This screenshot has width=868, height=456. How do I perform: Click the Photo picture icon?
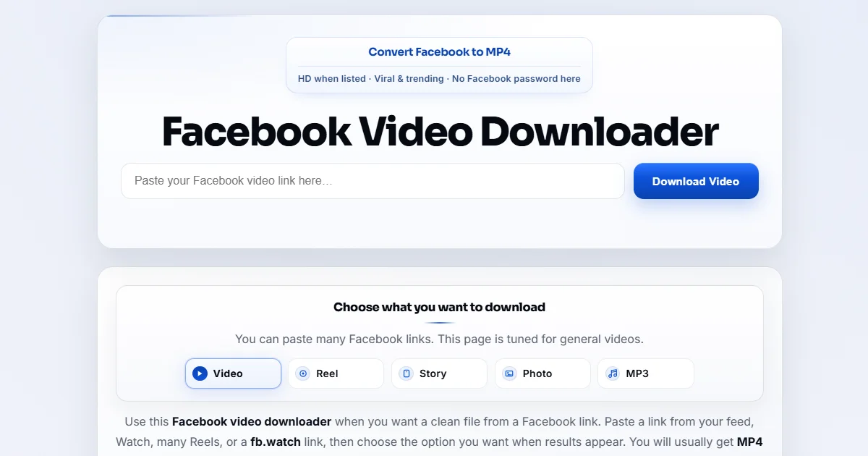coord(509,373)
